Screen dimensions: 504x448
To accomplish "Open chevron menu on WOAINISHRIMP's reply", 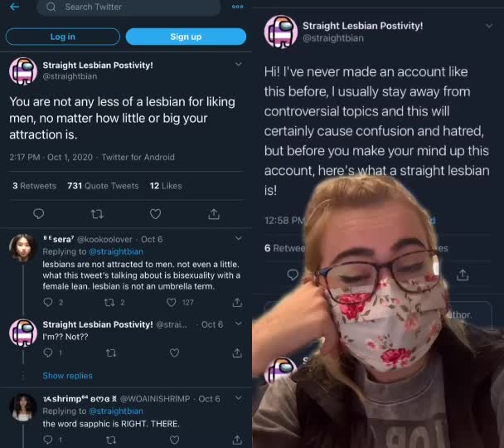I will tap(238, 398).
